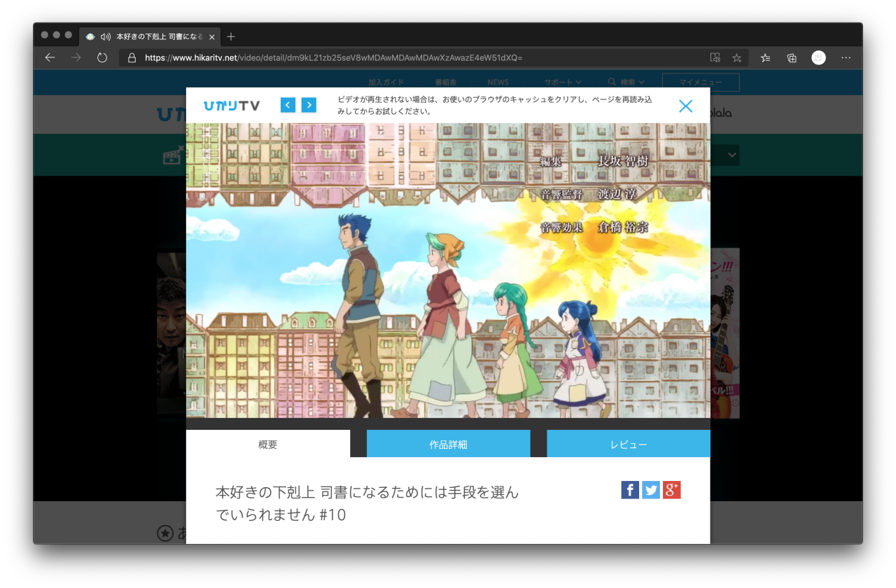
Task: Expand the サポート dropdown menu
Action: coord(563,83)
